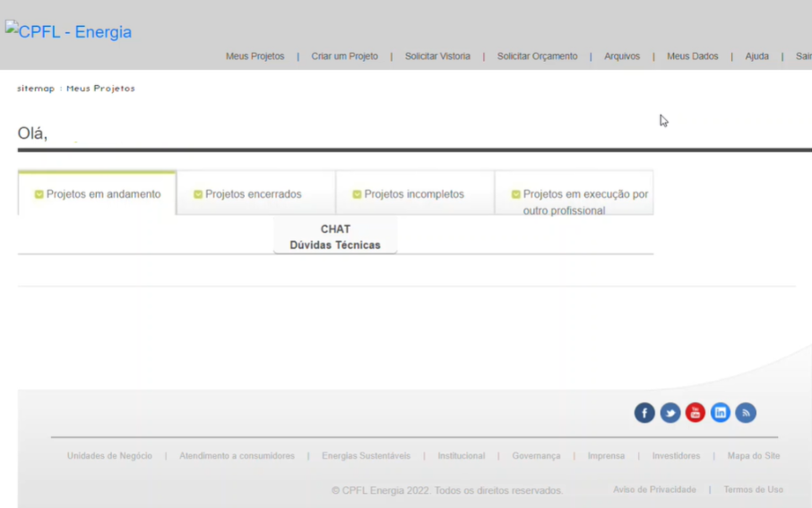This screenshot has height=508, width=812.
Task: Open Mapa do Site footer link
Action: pyautogui.click(x=754, y=456)
